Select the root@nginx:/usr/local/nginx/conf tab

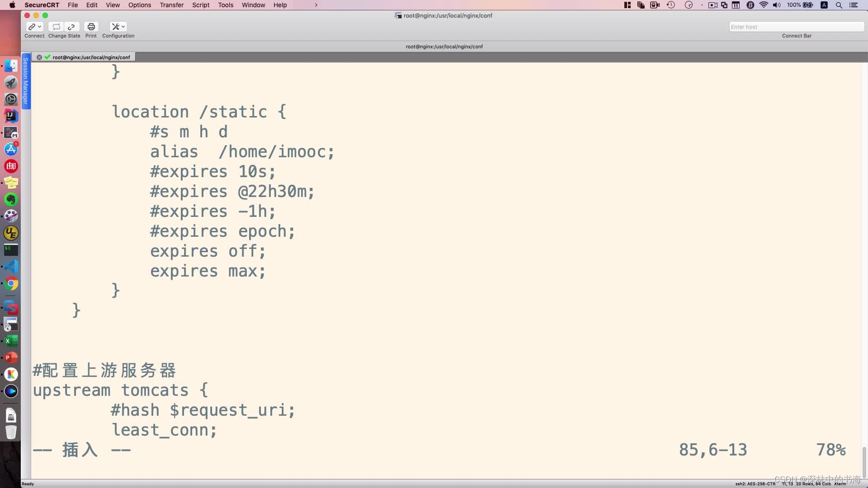91,57
